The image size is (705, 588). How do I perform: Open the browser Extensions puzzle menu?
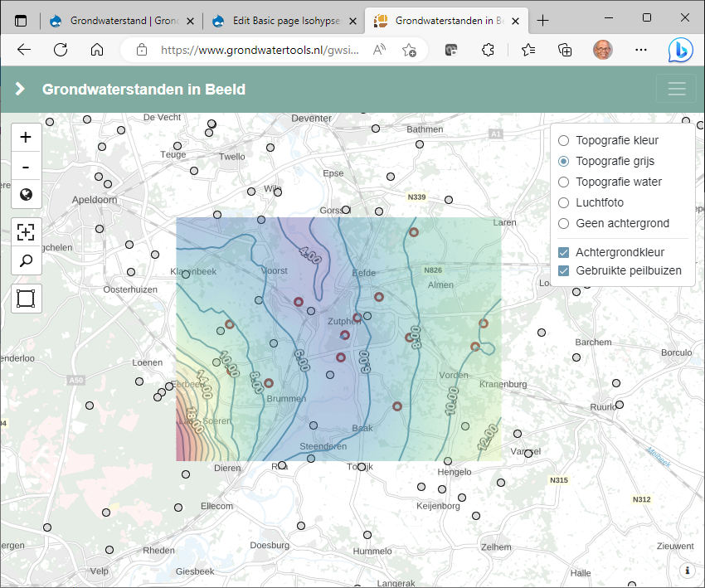[x=488, y=50]
